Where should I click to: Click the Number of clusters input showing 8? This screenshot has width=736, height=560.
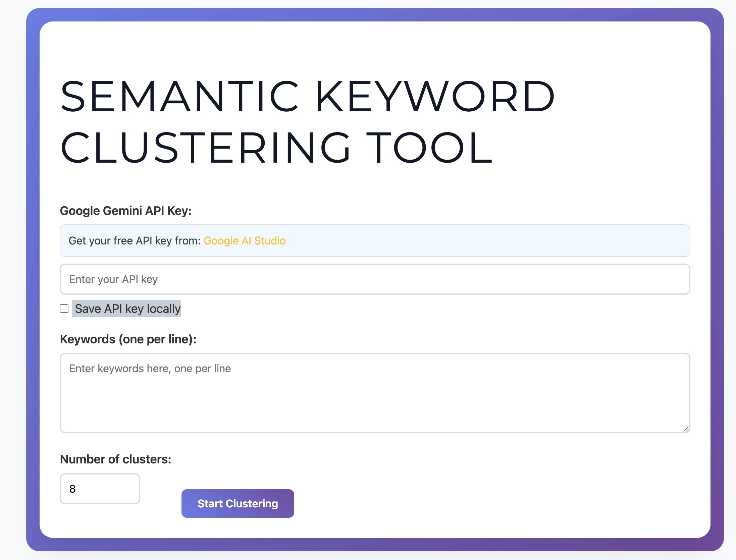click(x=100, y=489)
